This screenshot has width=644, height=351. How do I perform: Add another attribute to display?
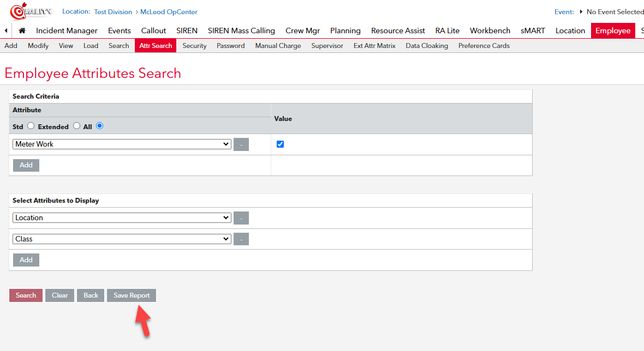[26, 260]
